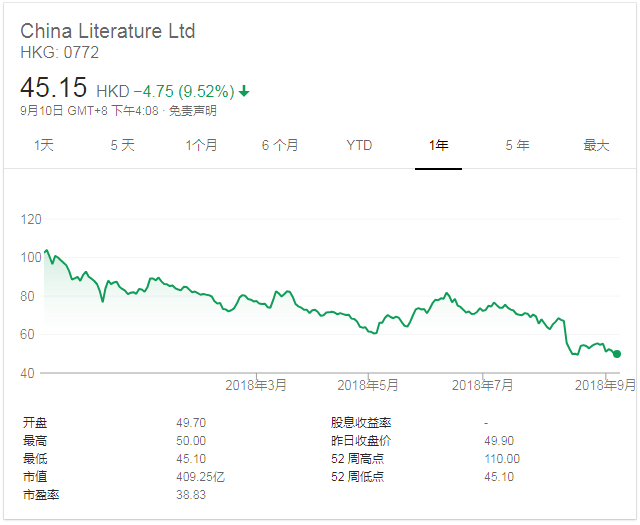Click the 2018年3月 axis label
Screen dimensions: 640x525
pos(256,384)
